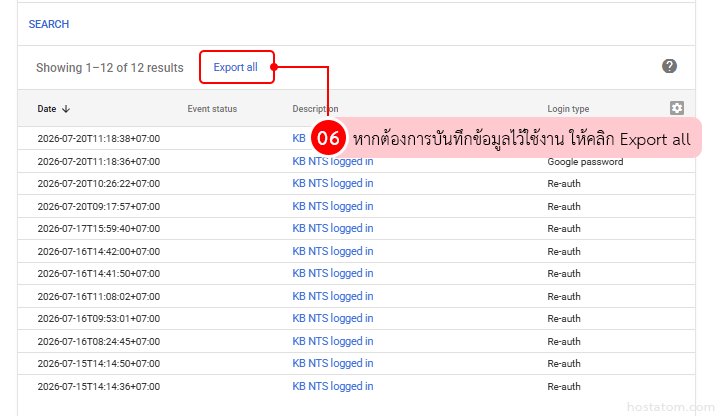The height and width of the screenshot is (416, 720).
Task: Click the Description column header
Action: click(x=315, y=109)
